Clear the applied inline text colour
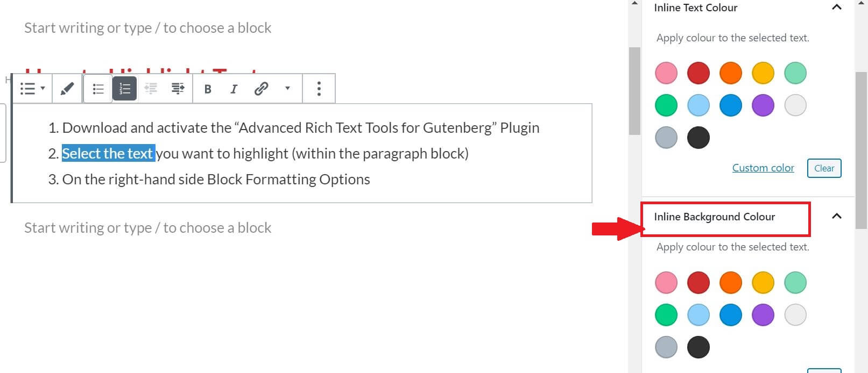Viewport: 868px width, 373px height. [x=824, y=168]
